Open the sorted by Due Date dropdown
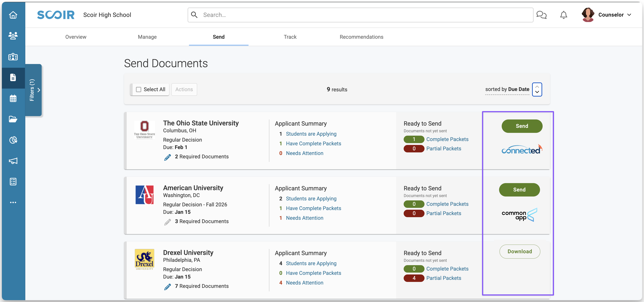This screenshot has width=644, height=302. [x=507, y=90]
